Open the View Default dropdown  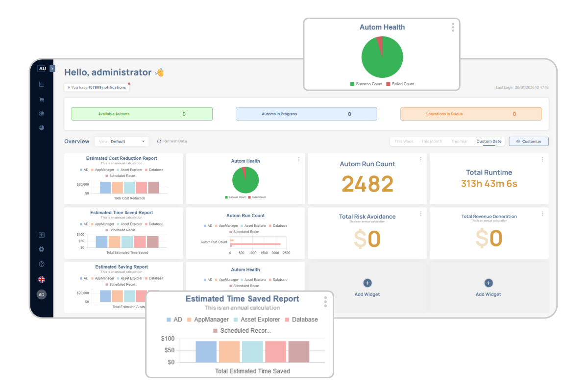tap(122, 142)
